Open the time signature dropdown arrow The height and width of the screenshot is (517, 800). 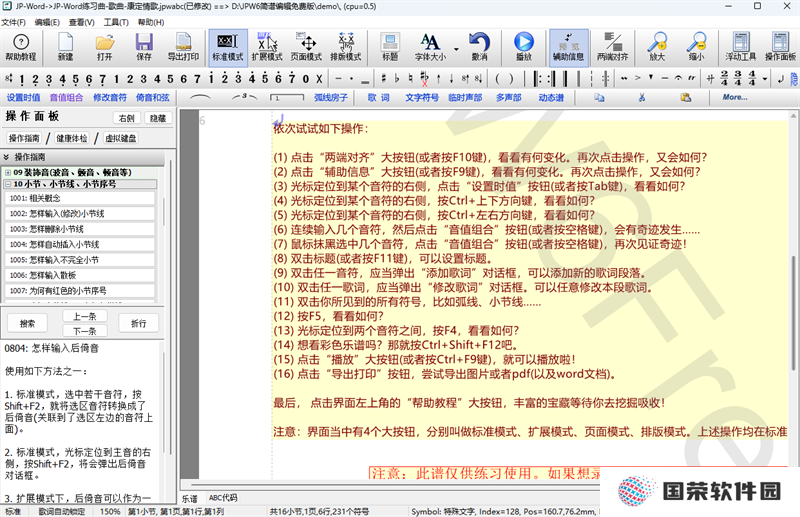pos(764,79)
